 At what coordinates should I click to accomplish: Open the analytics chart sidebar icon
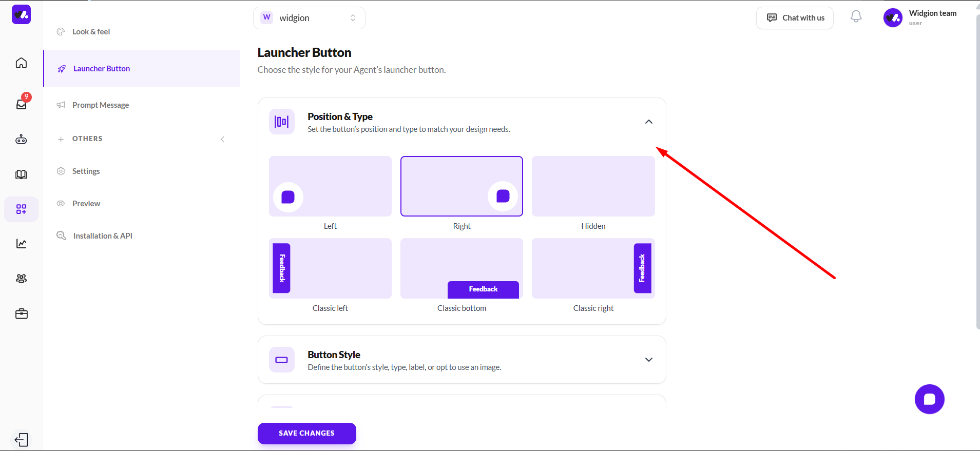pyautogui.click(x=21, y=244)
